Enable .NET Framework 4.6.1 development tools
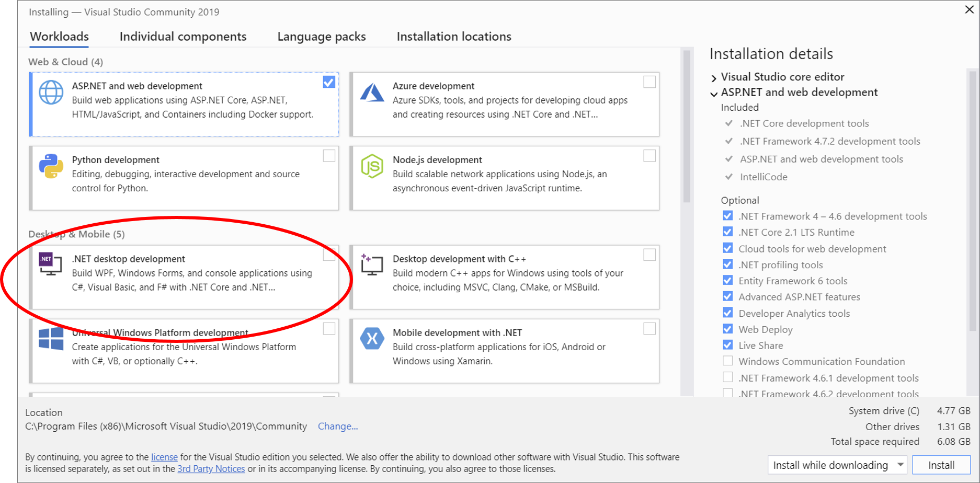Screen dimensions: 980x483 (x=727, y=377)
